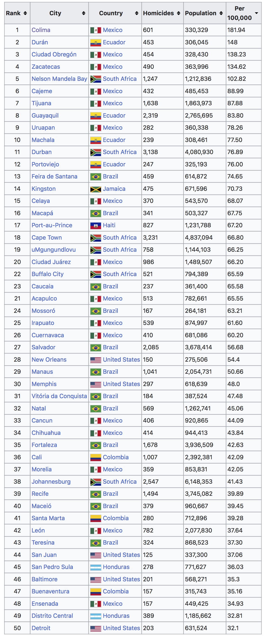Click the Country column header text
The height and width of the screenshot is (644, 270).
[111, 13]
